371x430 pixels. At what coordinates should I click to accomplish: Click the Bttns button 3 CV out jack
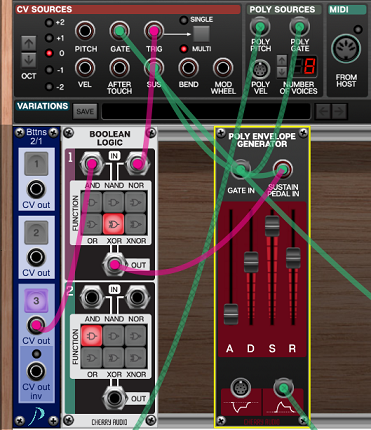point(36,325)
